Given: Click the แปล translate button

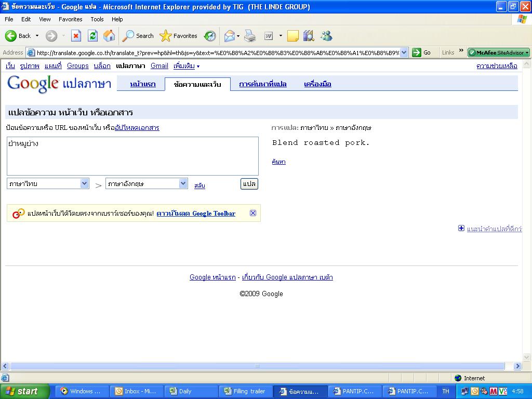Looking at the screenshot, I should click(249, 184).
